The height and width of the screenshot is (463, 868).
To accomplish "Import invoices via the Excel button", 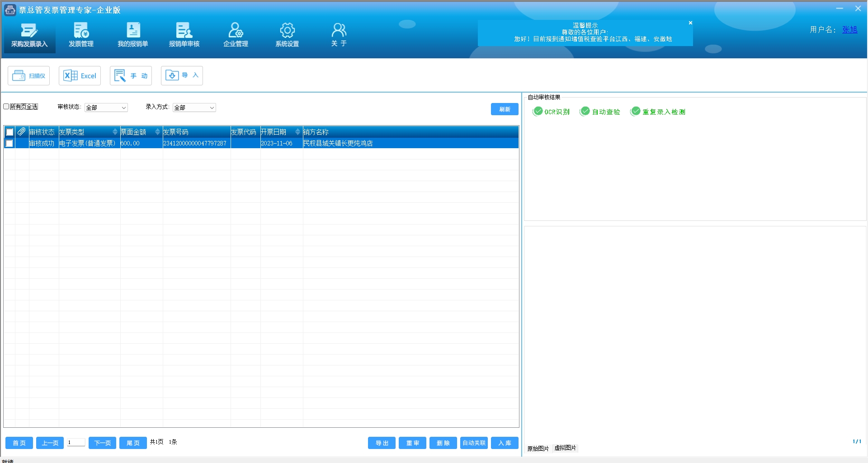I will [x=80, y=76].
